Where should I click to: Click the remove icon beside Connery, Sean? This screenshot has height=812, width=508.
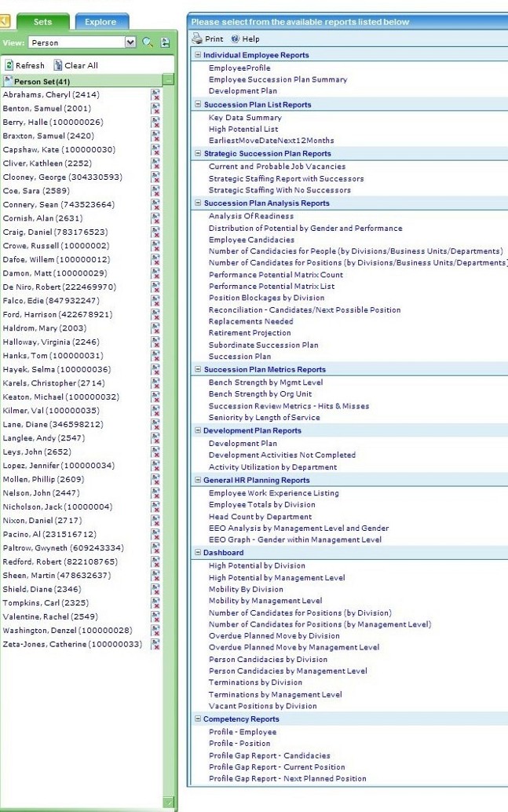point(155,204)
